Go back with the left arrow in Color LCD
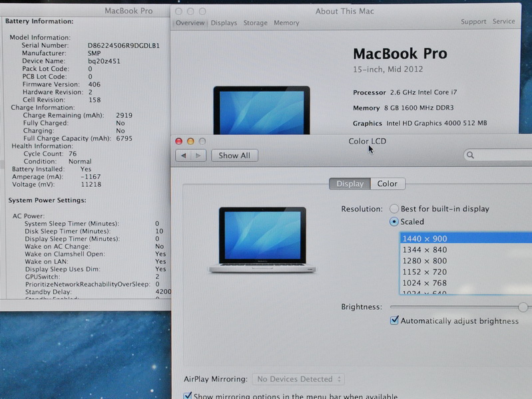The image size is (532, 399). (184, 156)
